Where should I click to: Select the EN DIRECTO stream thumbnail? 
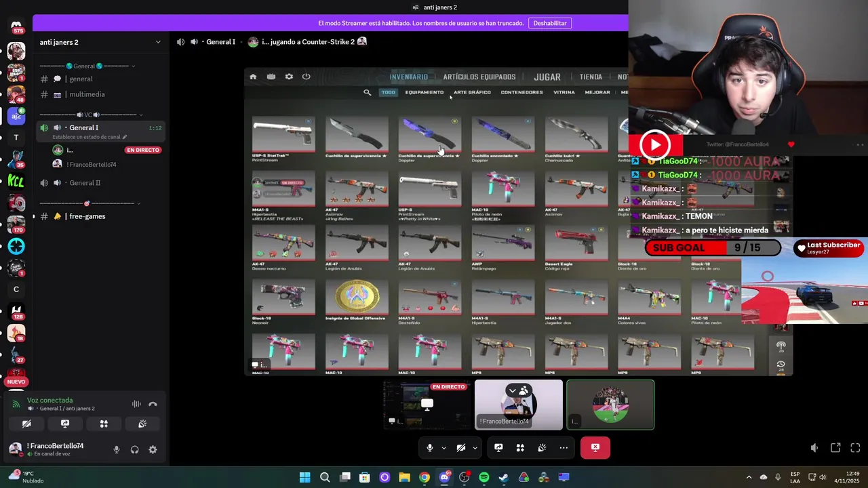pos(427,405)
